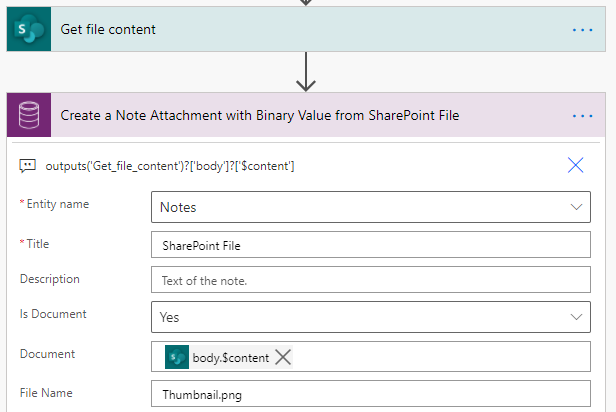616x412 pixels.
Task: Click the expression comment icon
Action: [x=28, y=165]
